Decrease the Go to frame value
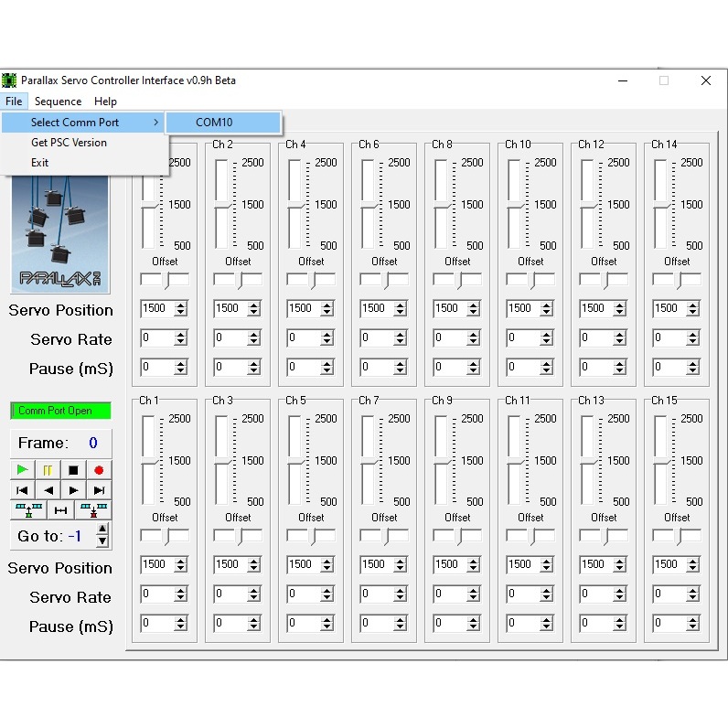 tap(102, 541)
